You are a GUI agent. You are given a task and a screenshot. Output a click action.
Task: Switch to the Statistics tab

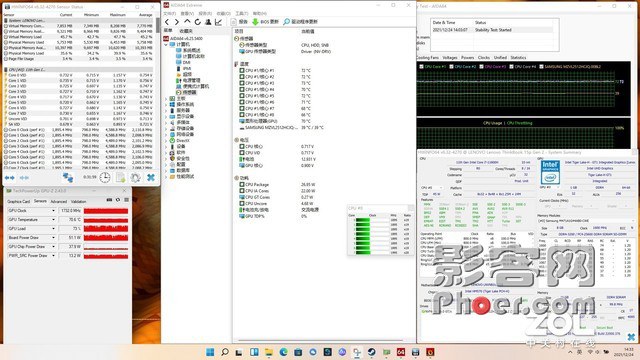click(518, 58)
